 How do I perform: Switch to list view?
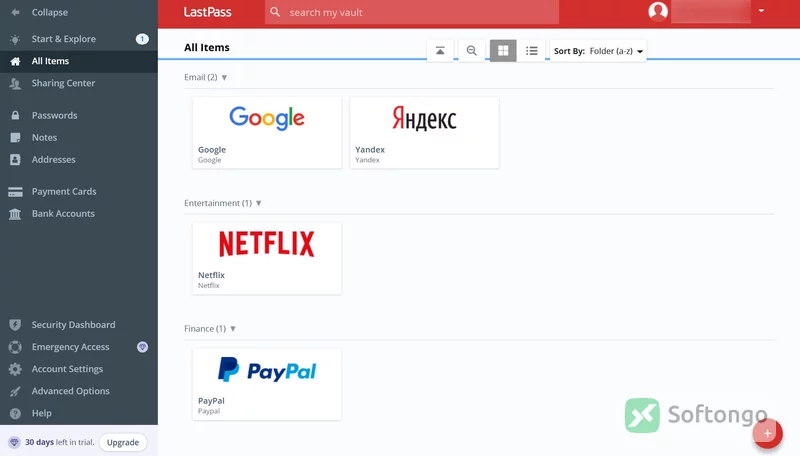click(532, 50)
